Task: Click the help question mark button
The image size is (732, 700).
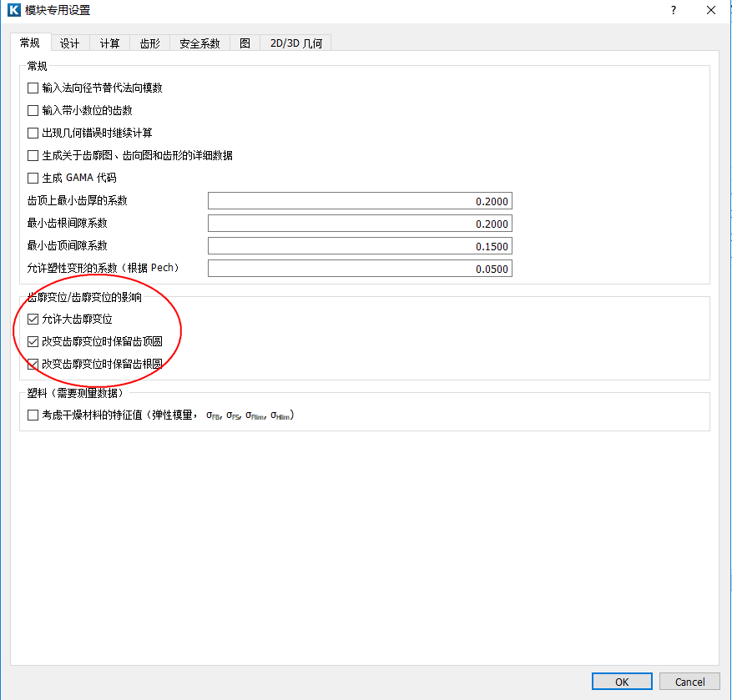Action: click(x=672, y=11)
